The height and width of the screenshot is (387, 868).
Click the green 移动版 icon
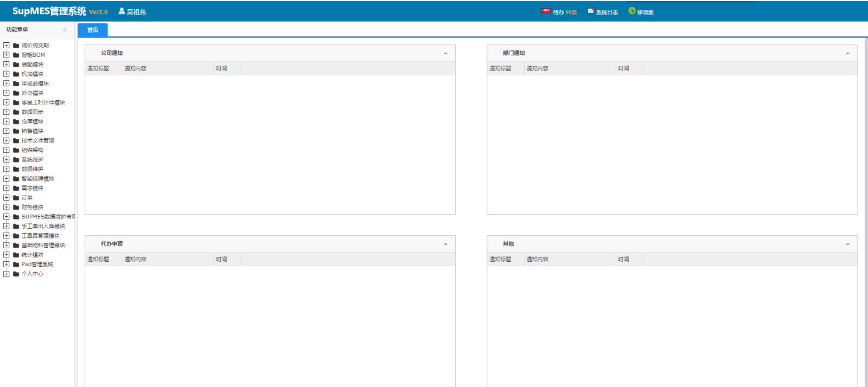pyautogui.click(x=631, y=11)
